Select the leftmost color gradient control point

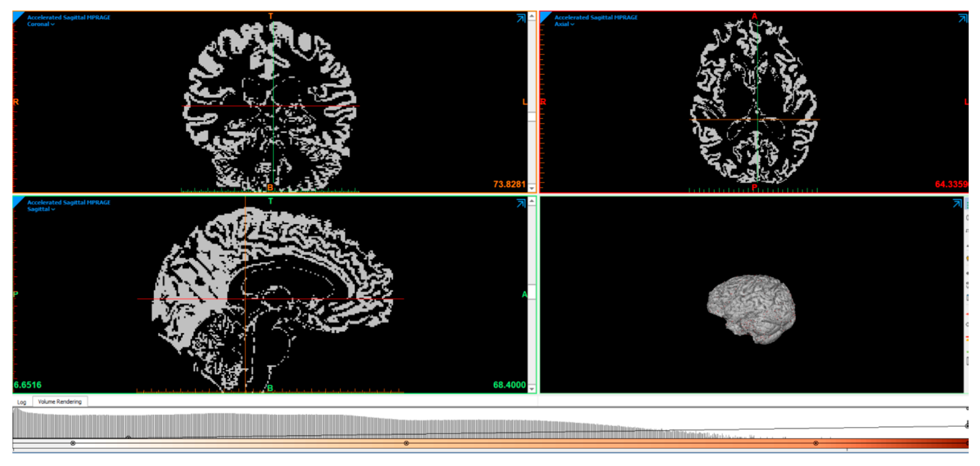[x=73, y=443]
